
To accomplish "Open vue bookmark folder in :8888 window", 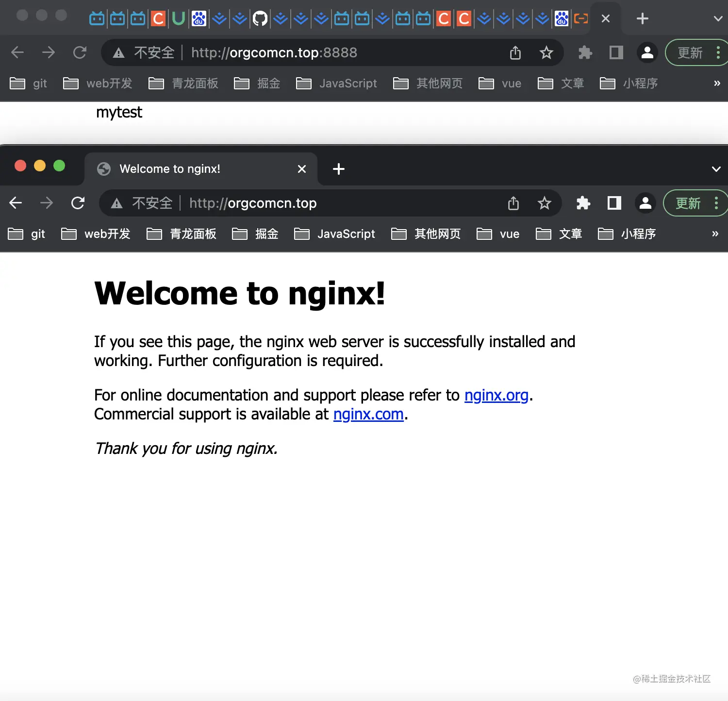I will coord(500,83).
